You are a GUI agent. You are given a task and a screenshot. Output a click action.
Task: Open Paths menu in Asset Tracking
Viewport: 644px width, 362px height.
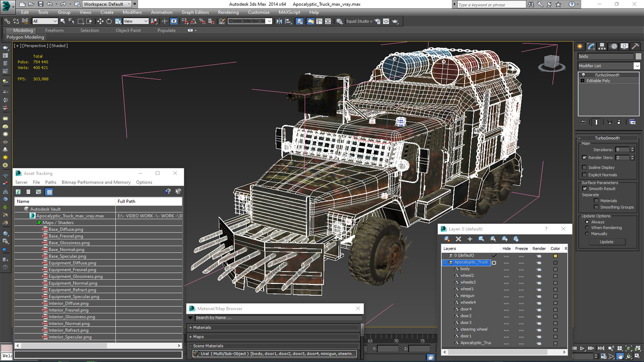pyautogui.click(x=51, y=182)
